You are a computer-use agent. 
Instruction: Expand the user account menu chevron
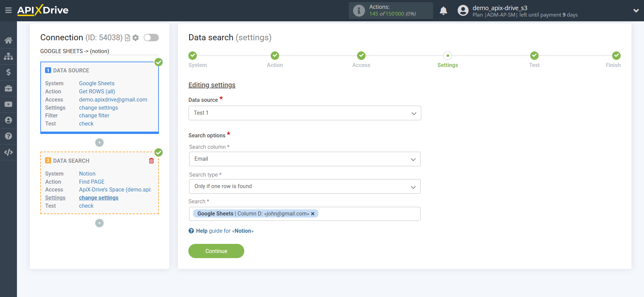pos(636,10)
